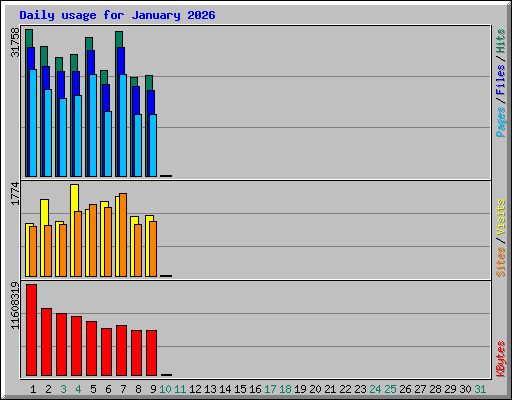Click the orange Sites bar for day 7
Viewport: 512px width, 400px height.
tap(123, 235)
